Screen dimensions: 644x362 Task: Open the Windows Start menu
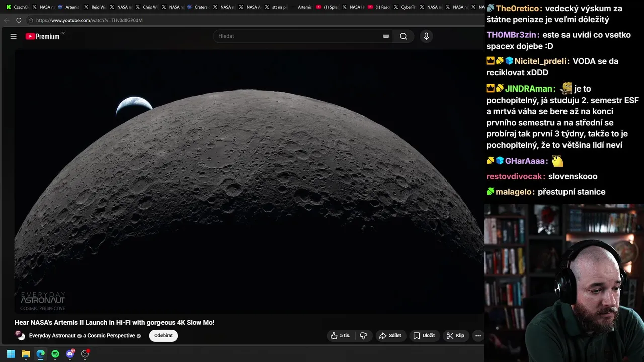point(11,354)
